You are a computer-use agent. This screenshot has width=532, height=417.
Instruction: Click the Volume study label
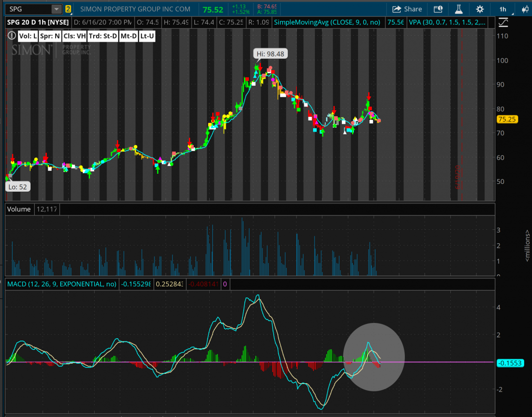pos(19,209)
